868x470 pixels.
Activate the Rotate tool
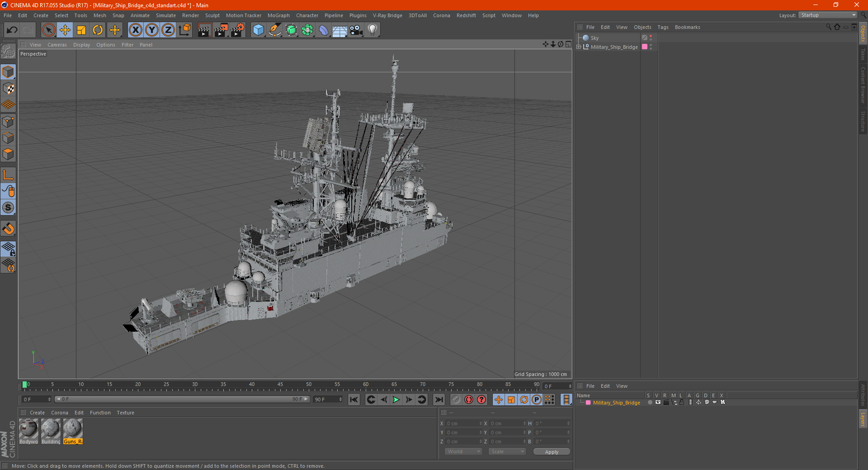coord(98,30)
